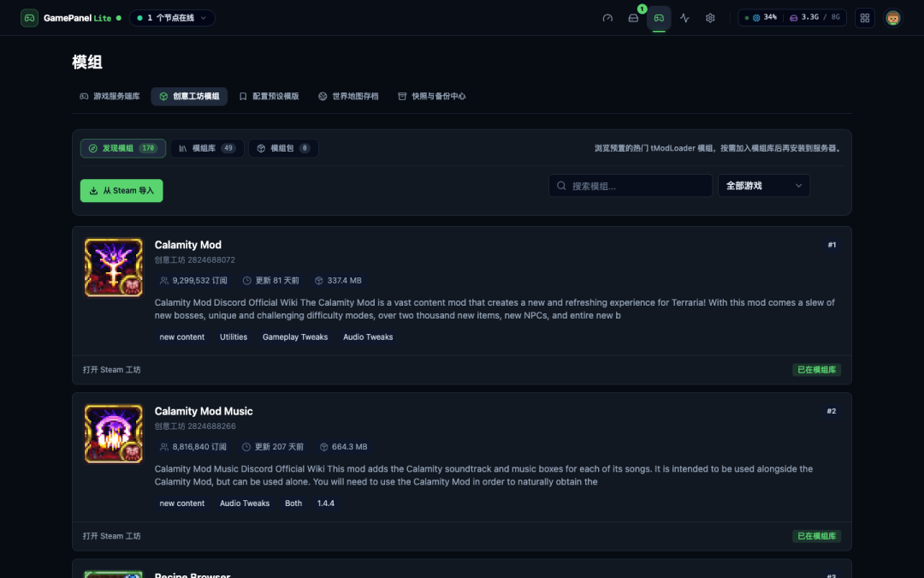Click the 从 Steam 导入 button
The height and width of the screenshot is (578, 924).
click(121, 190)
